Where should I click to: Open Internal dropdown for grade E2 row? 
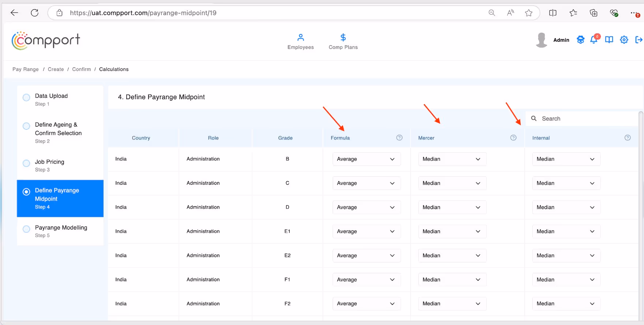point(566,255)
